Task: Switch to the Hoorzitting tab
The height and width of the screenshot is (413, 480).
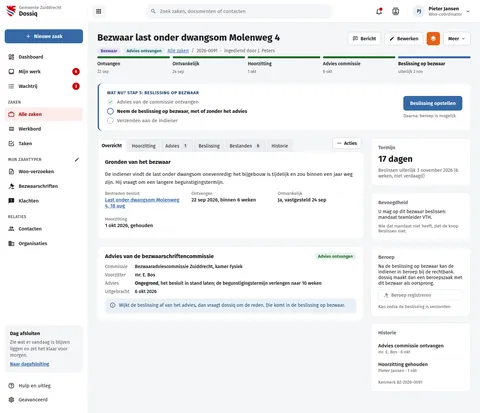Action: [x=143, y=146]
